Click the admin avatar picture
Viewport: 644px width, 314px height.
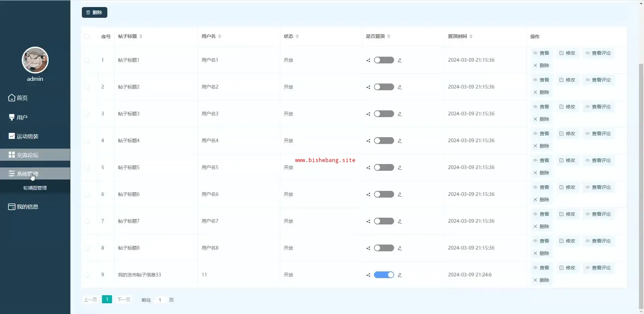tap(35, 60)
